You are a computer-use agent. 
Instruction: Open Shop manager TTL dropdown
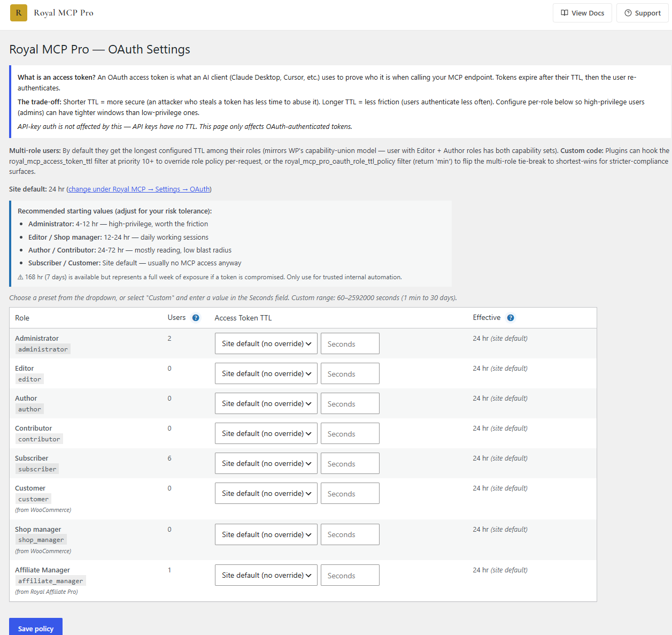coord(266,534)
